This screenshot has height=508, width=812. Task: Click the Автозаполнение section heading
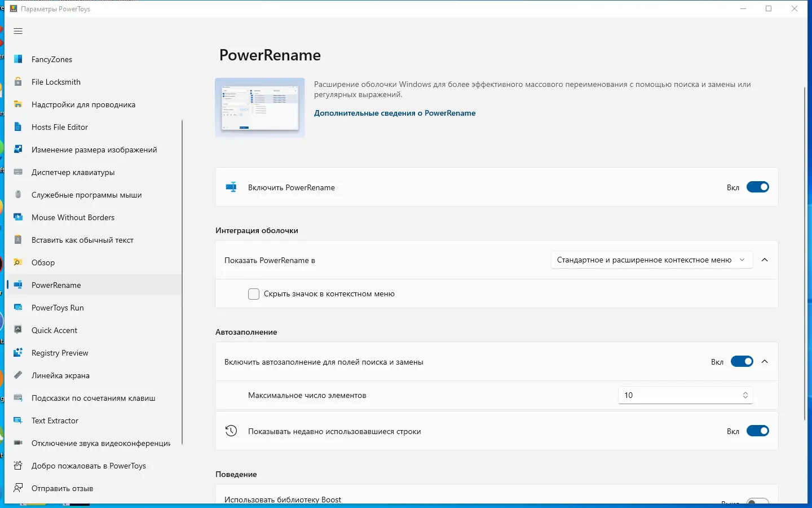coord(246,332)
